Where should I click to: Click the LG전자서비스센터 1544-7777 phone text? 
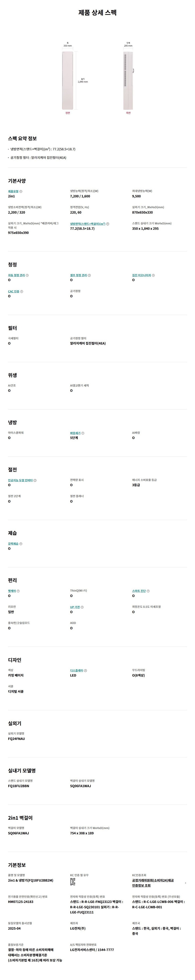pyautogui.click(x=92, y=949)
